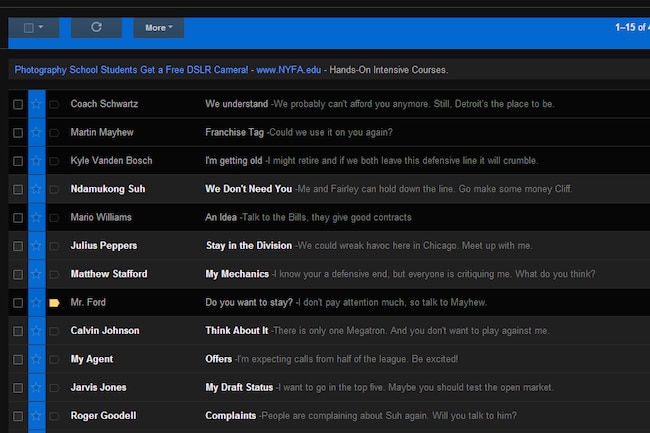Mark My Agent email as important
The height and width of the screenshot is (433, 650).
[x=54, y=360]
